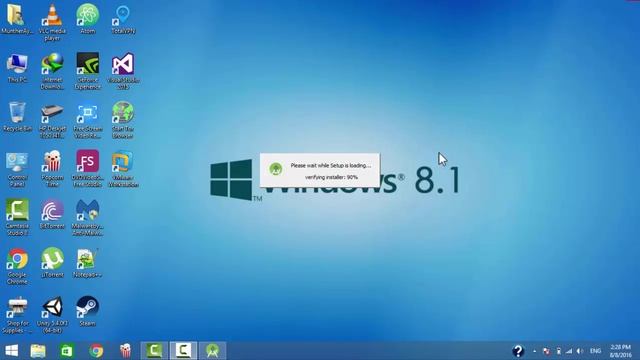This screenshot has width=640, height=360.
Task: Click the 'verifying installer: 90%' status text
Action: click(x=331, y=177)
